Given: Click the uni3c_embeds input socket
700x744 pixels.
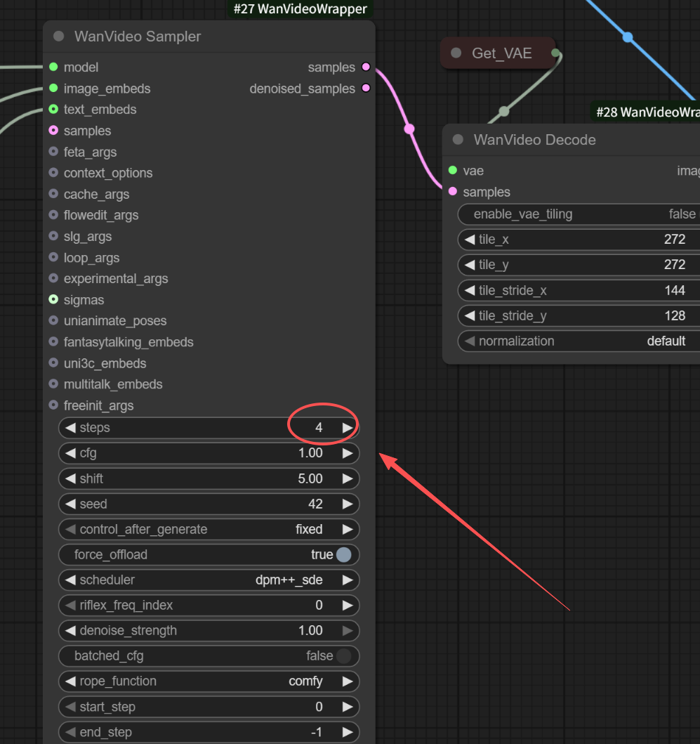Looking at the screenshot, I should [x=53, y=363].
